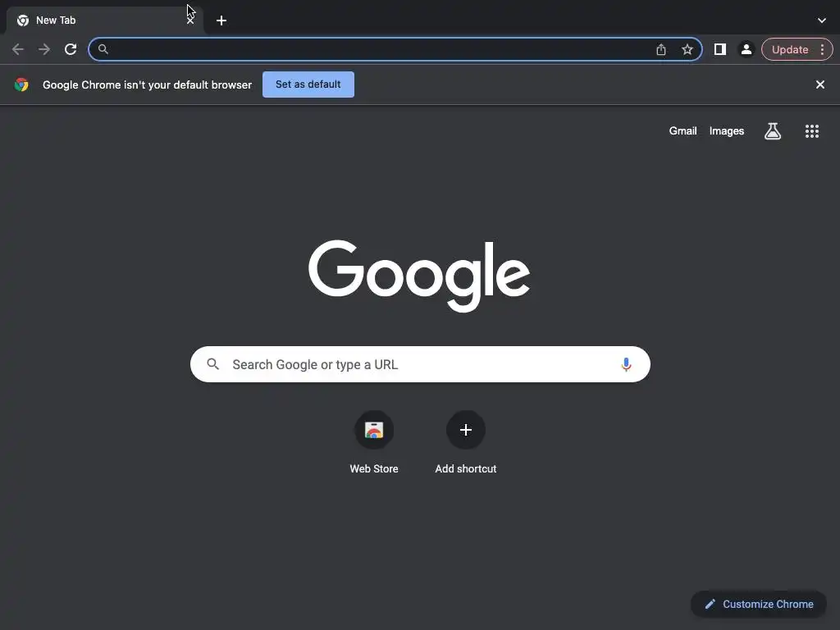Start voice search with microphone icon
Screen dimensions: 840x630
click(x=626, y=364)
